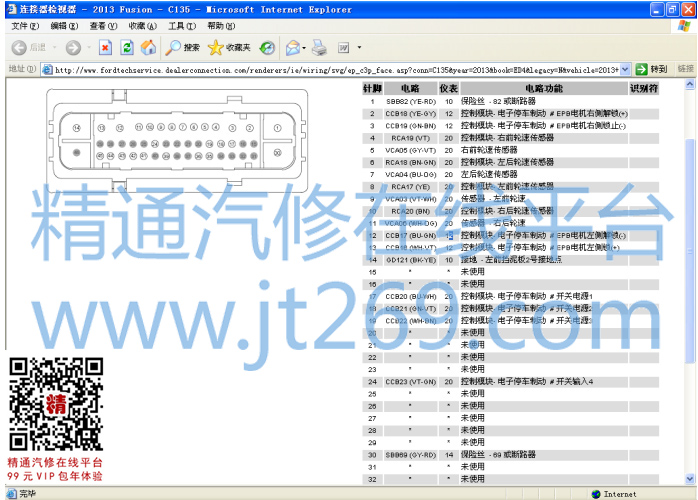This screenshot has height=500, width=698.
Task: Click the page icon in the address bar
Action: click(x=47, y=69)
